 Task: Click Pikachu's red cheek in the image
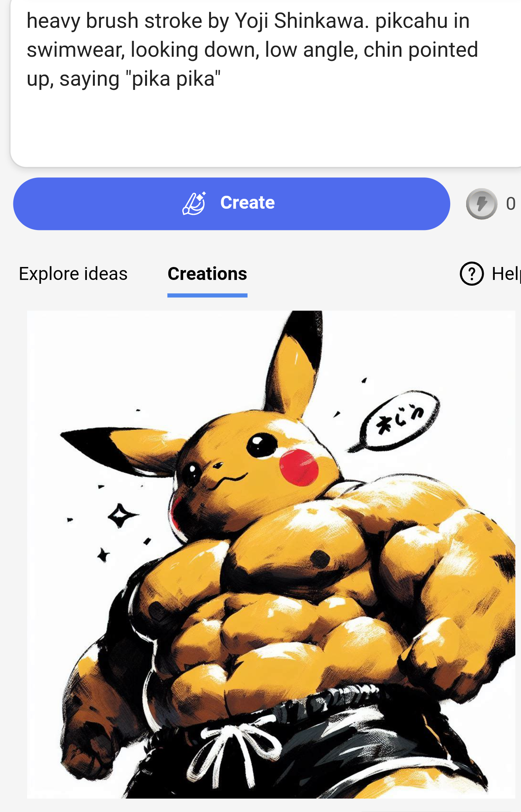pos(299,467)
